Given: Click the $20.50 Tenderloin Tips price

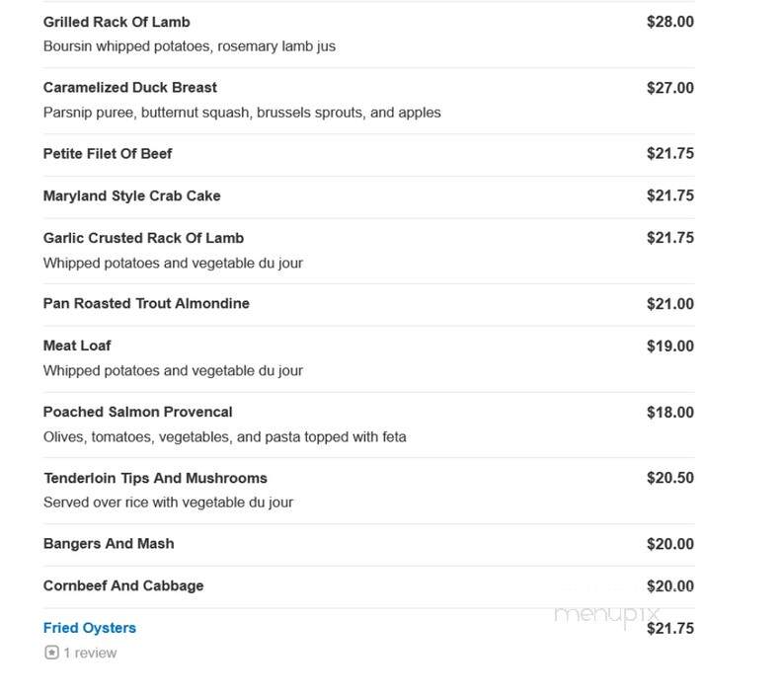Looking at the screenshot, I should 670,478.
